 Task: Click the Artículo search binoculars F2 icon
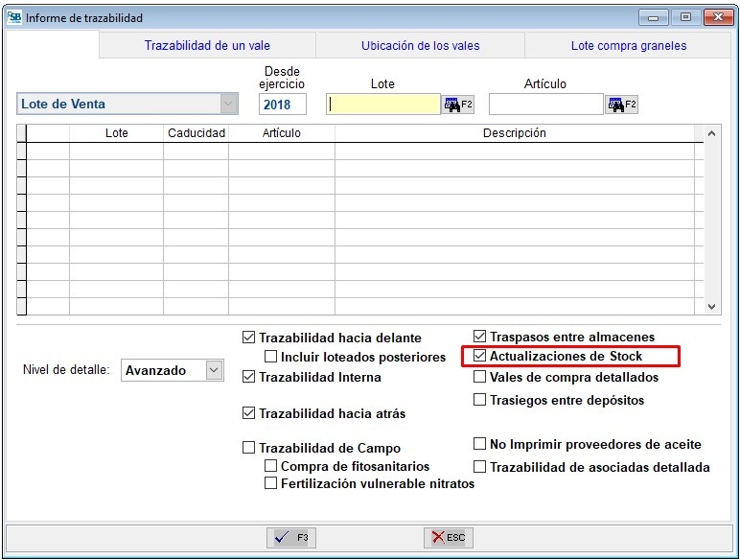pyautogui.click(x=621, y=105)
